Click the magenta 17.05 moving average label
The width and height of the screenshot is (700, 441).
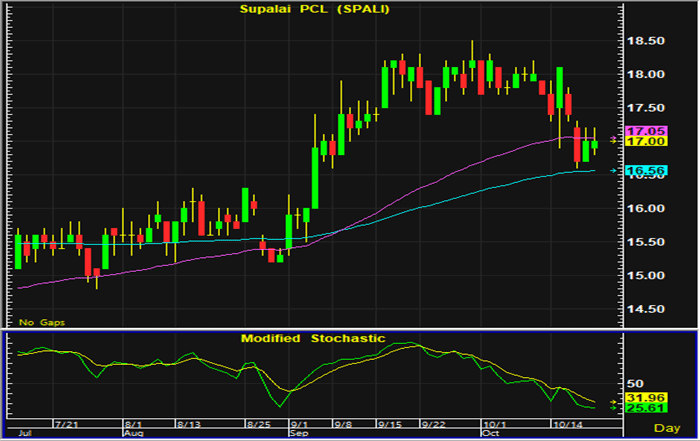coord(638,131)
